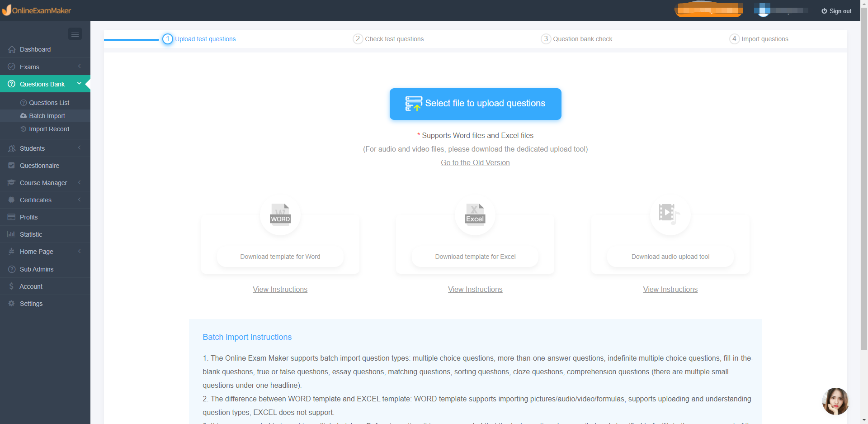The image size is (868, 424).
Task: Click the Statistic bar chart icon
Action: (x=12, y=234)
